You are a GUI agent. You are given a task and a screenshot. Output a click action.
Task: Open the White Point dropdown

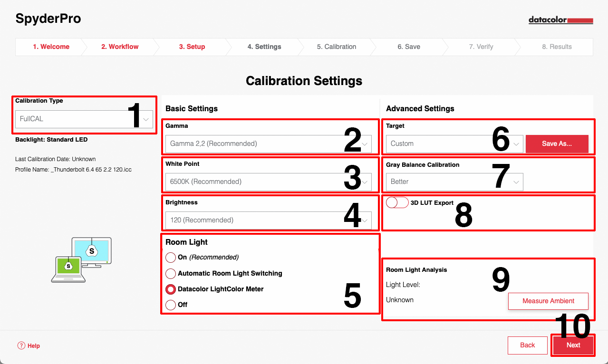click(x=268, y=182)
